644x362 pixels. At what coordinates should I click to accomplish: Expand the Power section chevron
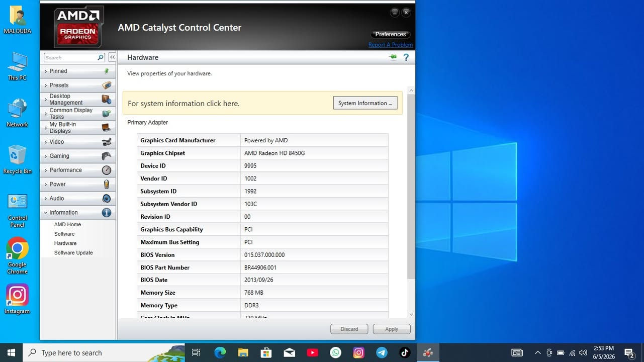[x=46, y=184]
